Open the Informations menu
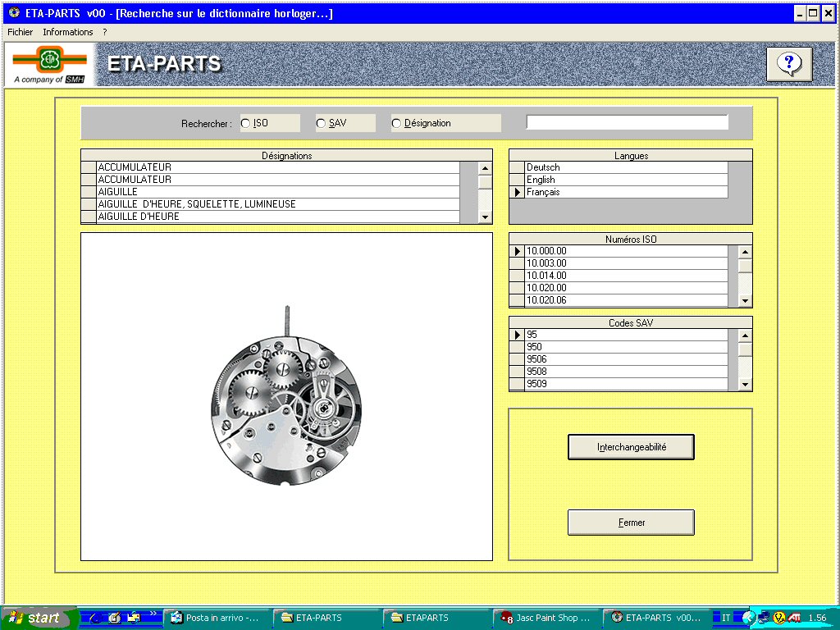Screen dimensions: 840x630 pos(68,32)
